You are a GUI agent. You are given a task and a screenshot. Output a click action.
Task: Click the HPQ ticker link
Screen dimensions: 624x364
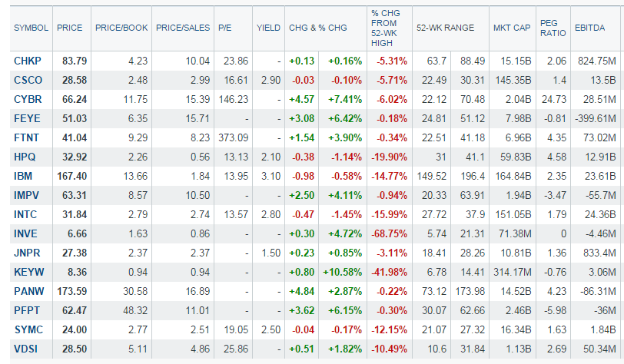(x=24, y=157)
